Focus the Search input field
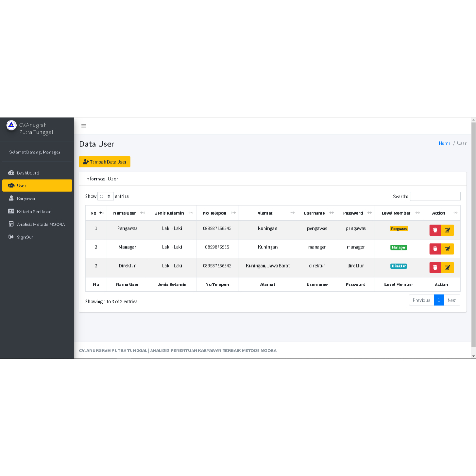 [x=435, y=197]
